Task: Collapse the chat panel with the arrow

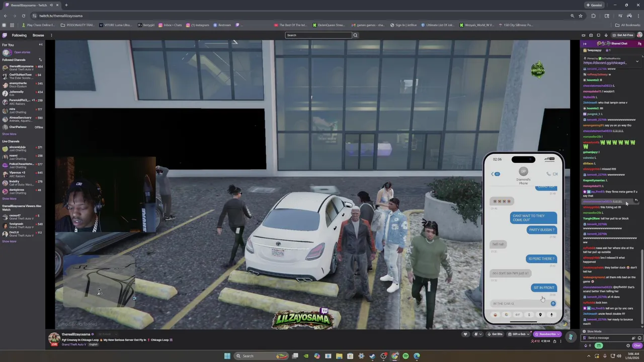Action: (585, 44)
